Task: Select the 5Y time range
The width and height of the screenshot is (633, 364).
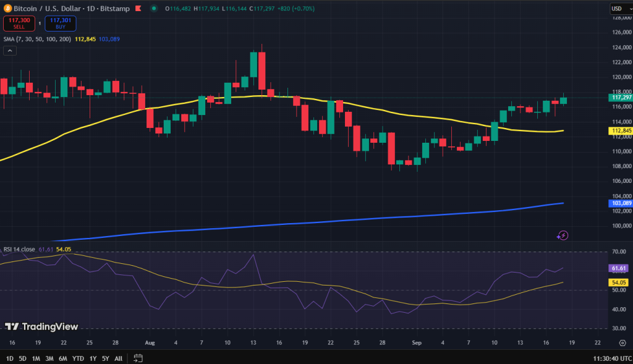Action: [x=105, y=358]
